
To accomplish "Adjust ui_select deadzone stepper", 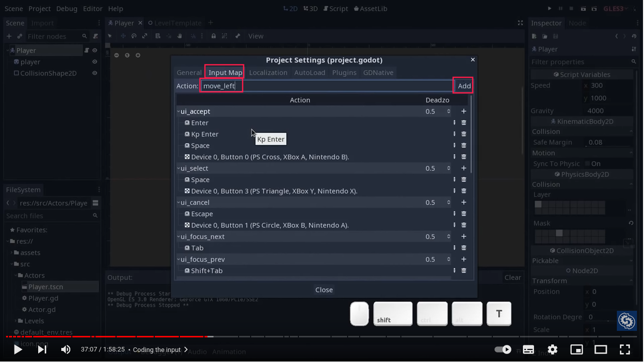I will point(449,168).
